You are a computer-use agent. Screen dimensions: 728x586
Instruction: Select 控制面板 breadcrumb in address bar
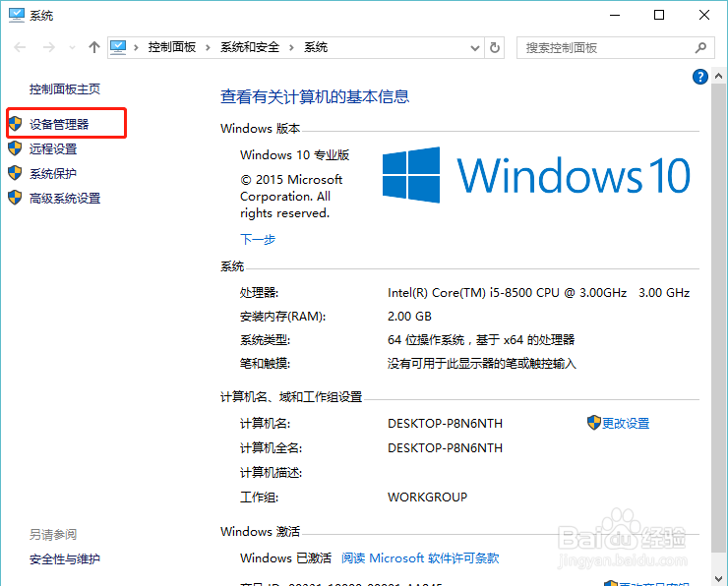pos(172,47)
